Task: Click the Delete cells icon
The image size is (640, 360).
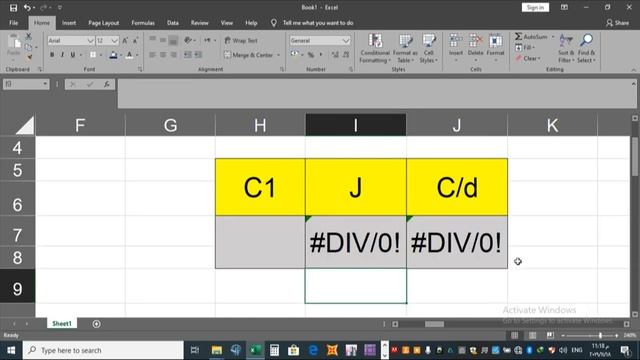Action: (476, 41)
